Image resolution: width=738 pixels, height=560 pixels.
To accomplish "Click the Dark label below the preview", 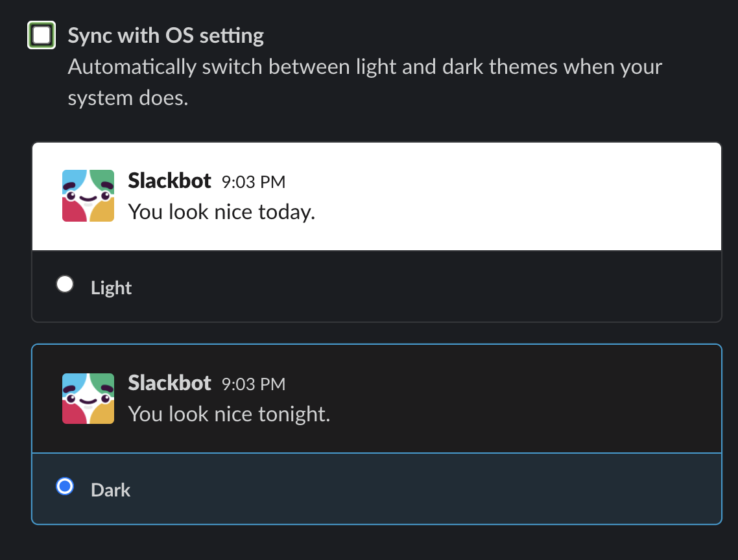I will coord(110,490).
